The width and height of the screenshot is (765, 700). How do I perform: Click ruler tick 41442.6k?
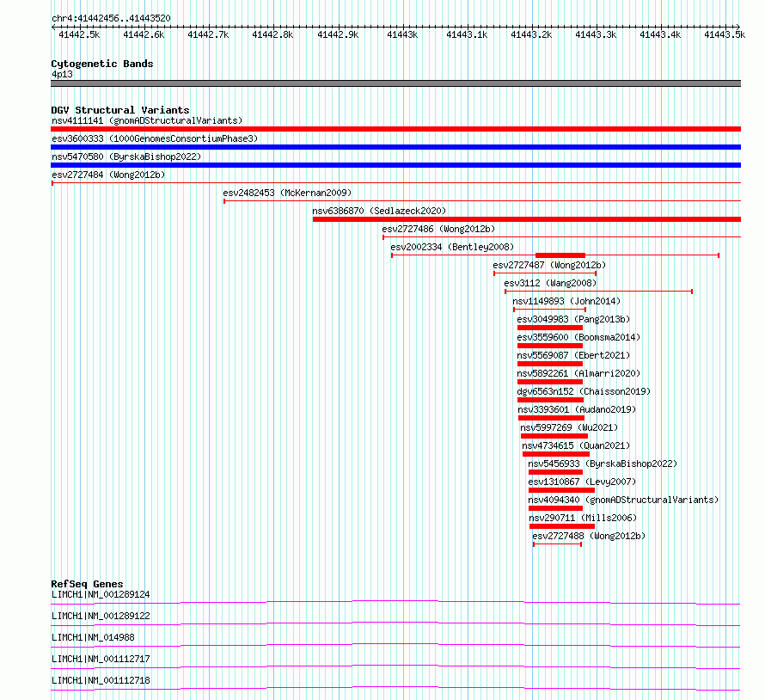pyautogui.click(x=144, y=34)
